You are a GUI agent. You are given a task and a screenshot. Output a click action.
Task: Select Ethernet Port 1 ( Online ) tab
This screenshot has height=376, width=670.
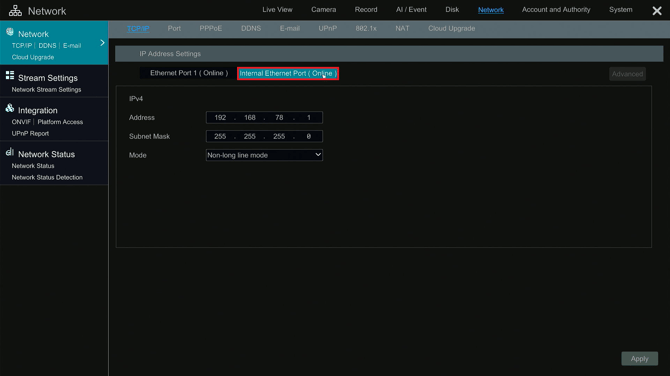[x=189, y=73]
